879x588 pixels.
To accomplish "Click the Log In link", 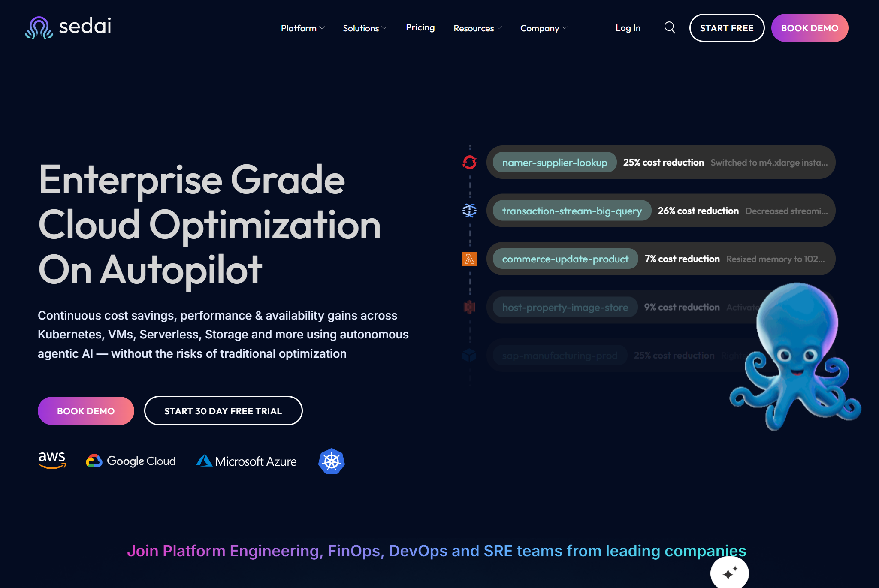I will click(628, 28).
